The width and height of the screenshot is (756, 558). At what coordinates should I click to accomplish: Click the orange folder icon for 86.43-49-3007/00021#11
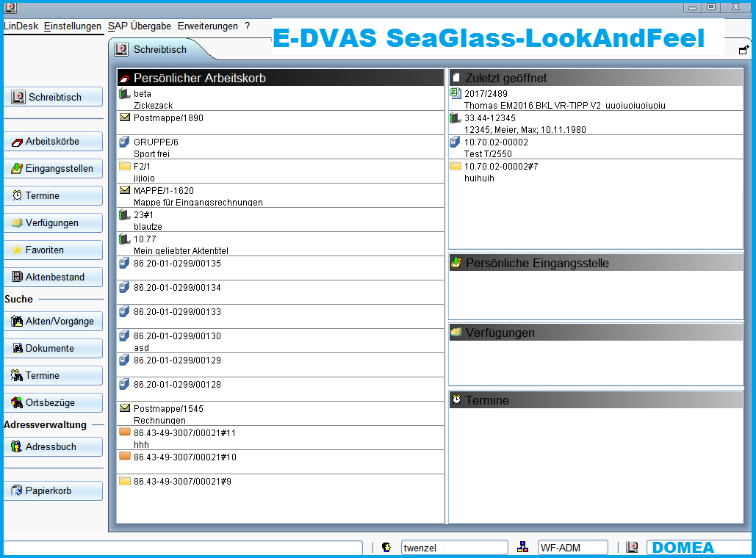tap(124, 432)
